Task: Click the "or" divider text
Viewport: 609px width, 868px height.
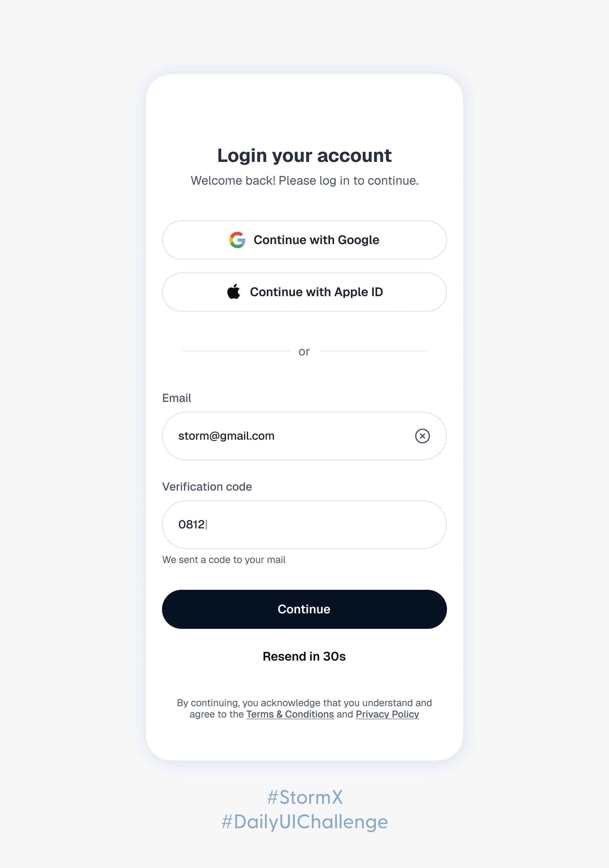Action: [304, 352]
